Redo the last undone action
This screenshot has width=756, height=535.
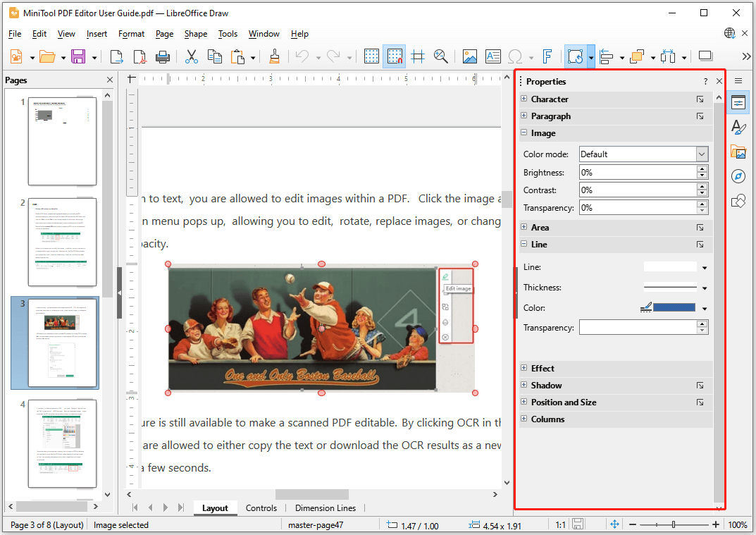pos(333,56)
